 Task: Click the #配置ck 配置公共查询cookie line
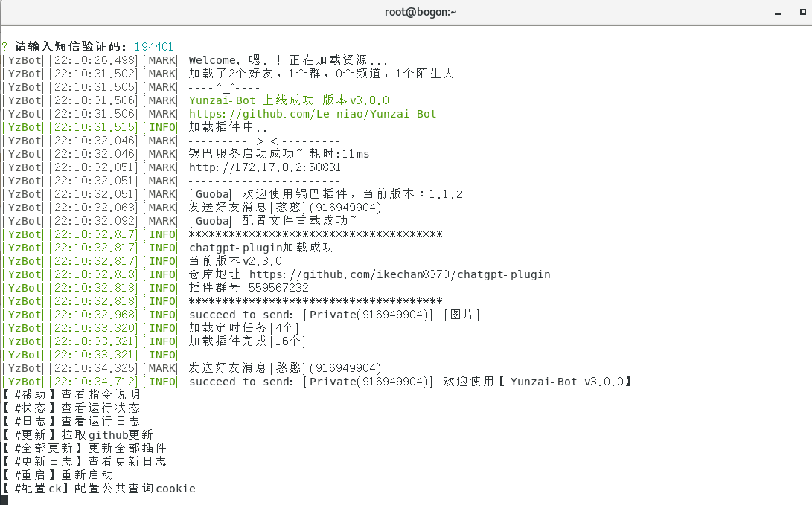[99, 489]
